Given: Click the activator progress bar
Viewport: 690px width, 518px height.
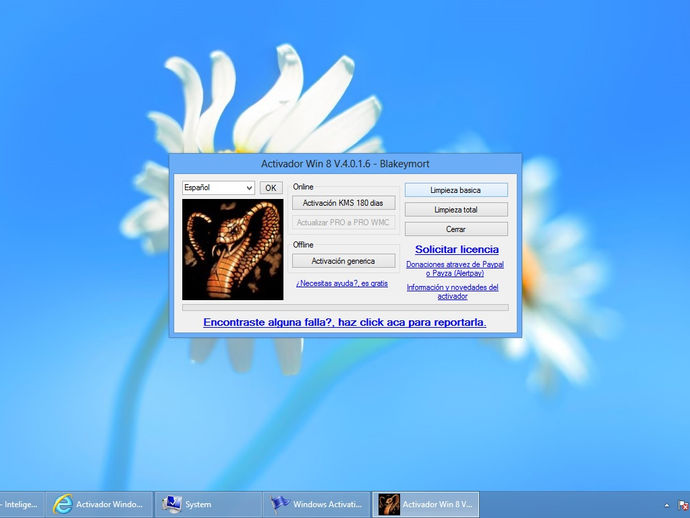Looking at the screenshot, I should (345, 308).
